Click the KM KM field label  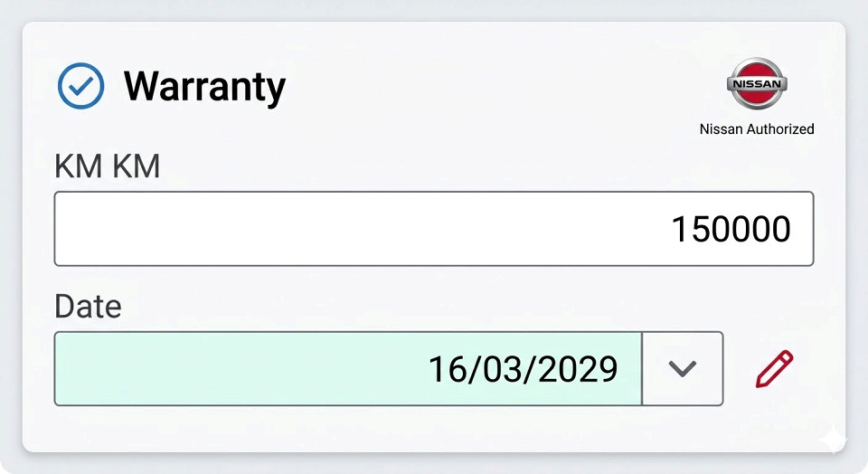point(108,166)
